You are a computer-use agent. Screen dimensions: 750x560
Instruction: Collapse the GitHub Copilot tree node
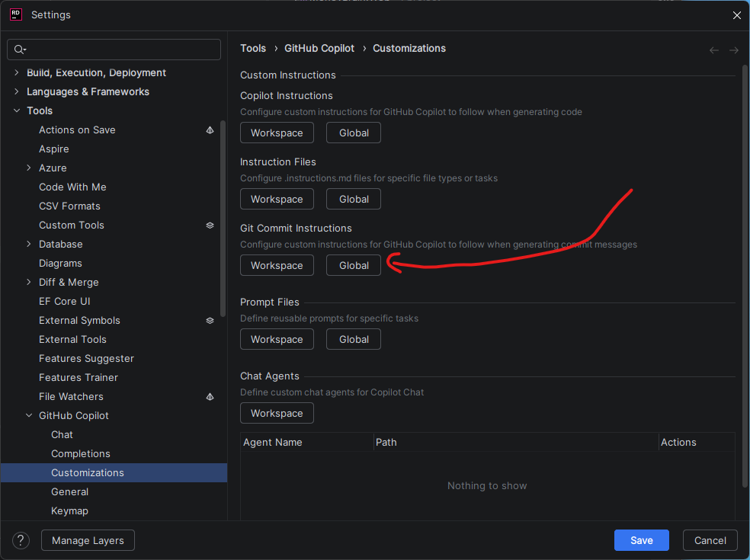[x=29, y=415]
